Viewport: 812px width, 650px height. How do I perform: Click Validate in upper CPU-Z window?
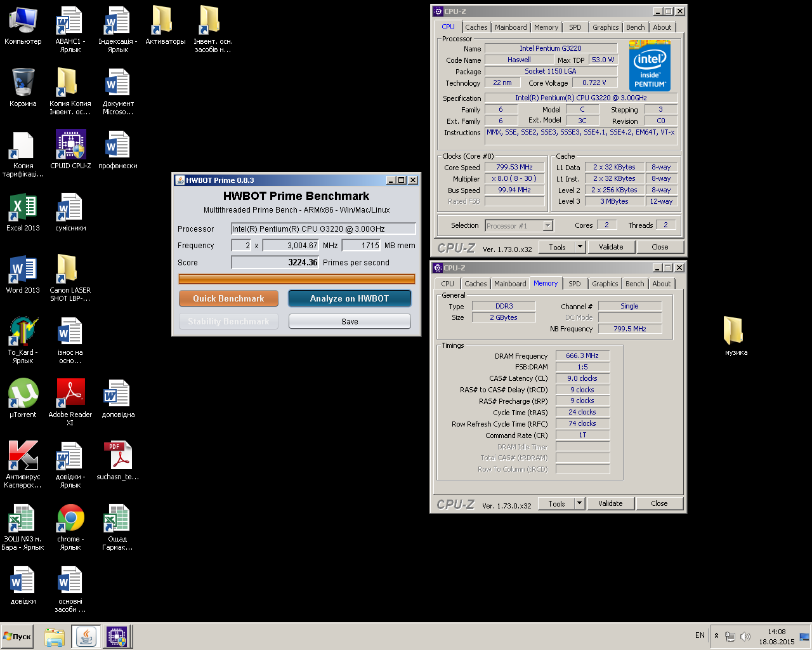coord(611,248)
